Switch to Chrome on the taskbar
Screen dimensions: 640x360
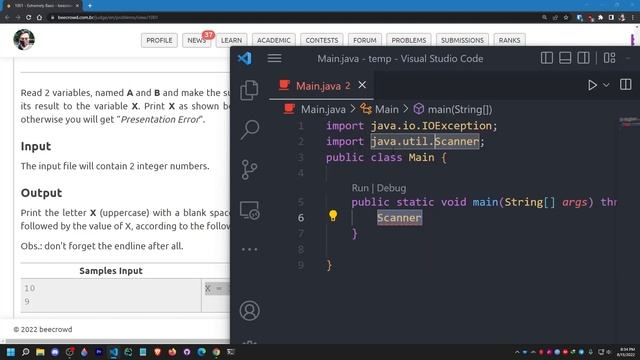216,352
